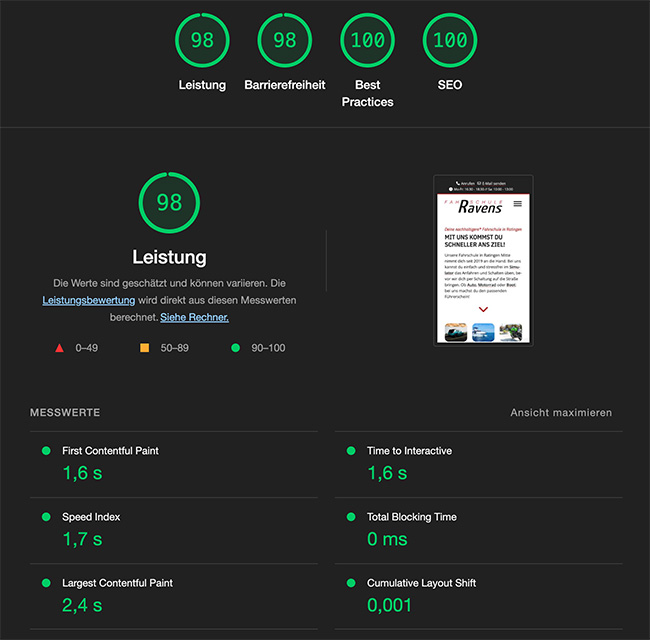Screen dimensions: 650x640
Task: Open the Best Practices score gauge
Action: [367, 40]
